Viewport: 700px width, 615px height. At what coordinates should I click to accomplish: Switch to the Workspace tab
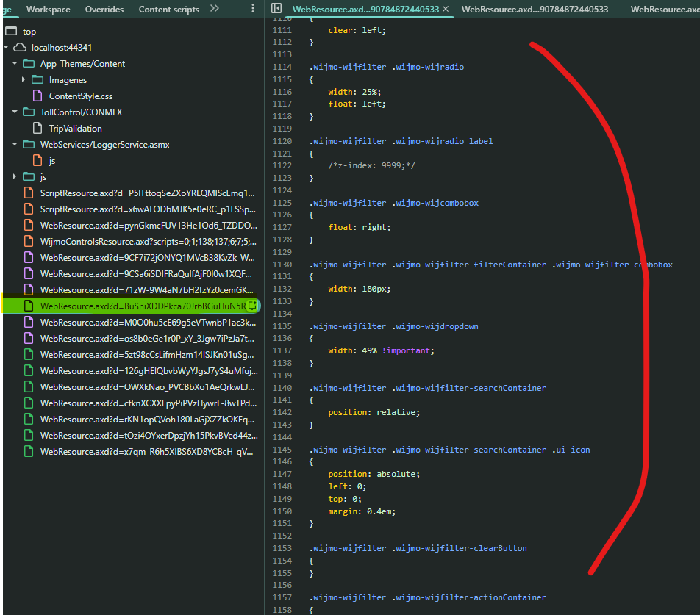(x=49, y=10)
